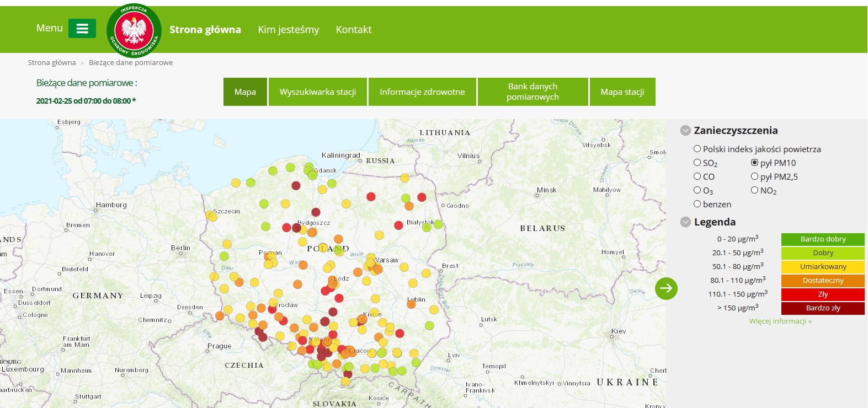Click the > 150 µg/m³ legend range

tap(738, 308)
